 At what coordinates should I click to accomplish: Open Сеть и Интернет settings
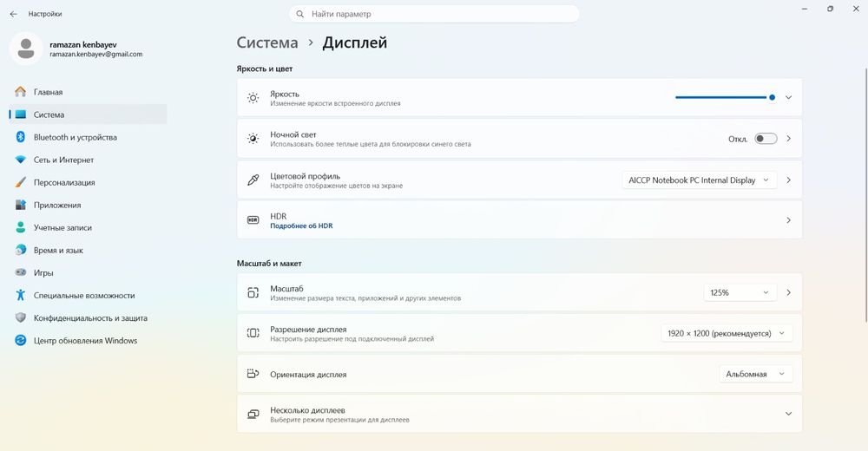tap(88, 160)
